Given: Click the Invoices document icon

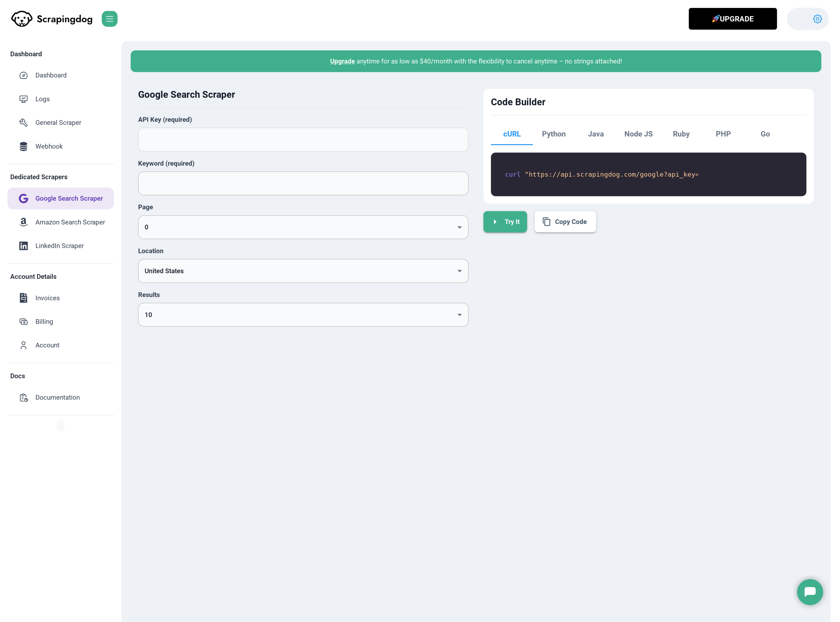Looking at the screenshot, I should [23, 298].
